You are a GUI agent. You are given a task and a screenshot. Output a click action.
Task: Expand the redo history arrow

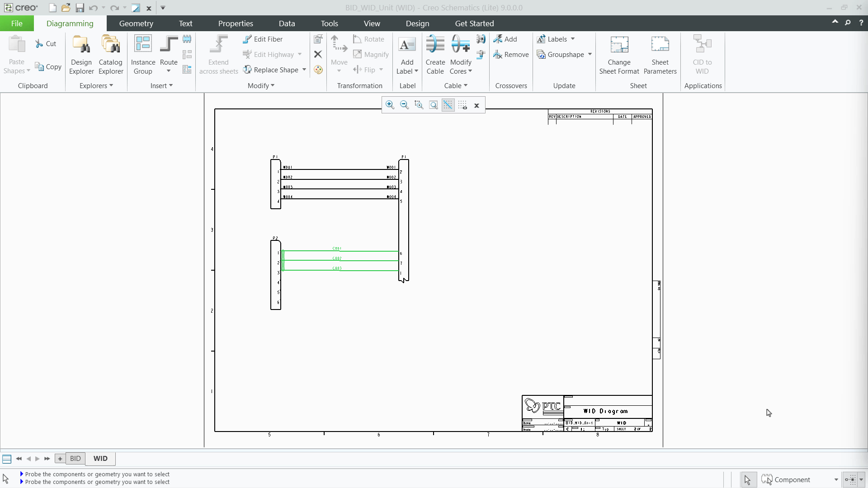[x=125, y=8]
